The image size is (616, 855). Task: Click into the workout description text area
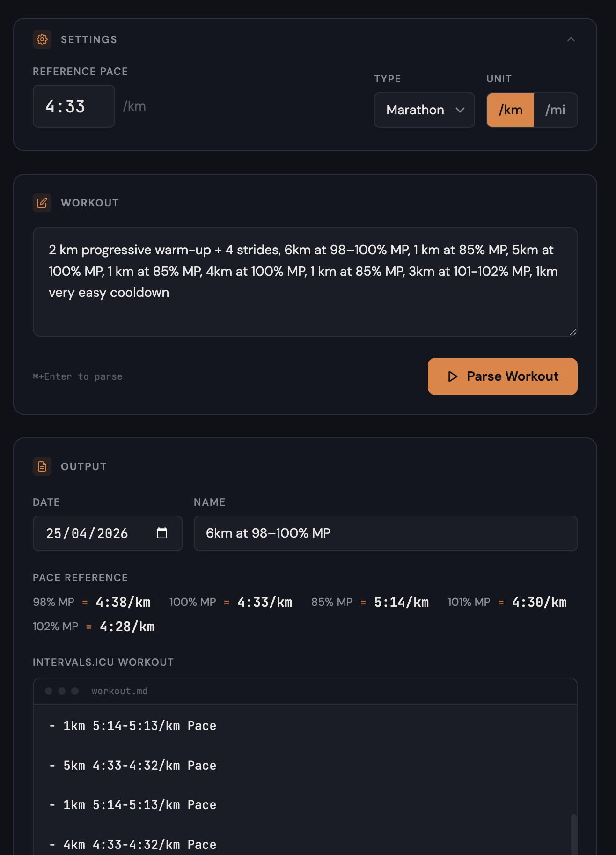(305, 282)
